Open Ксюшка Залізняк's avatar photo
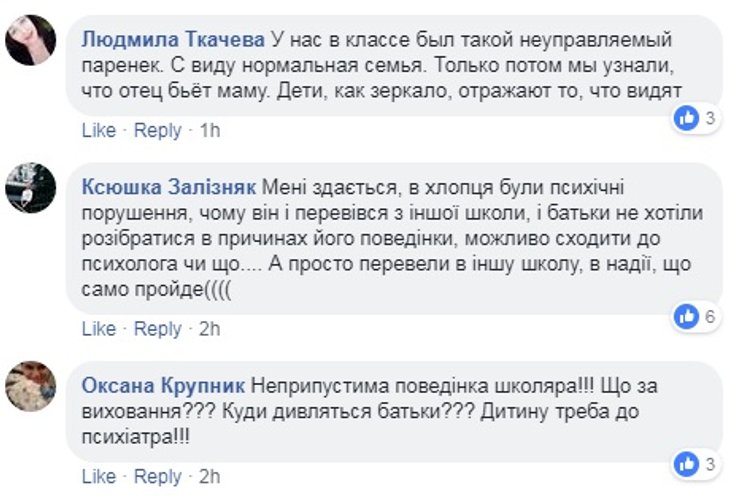 click(31, 187)
